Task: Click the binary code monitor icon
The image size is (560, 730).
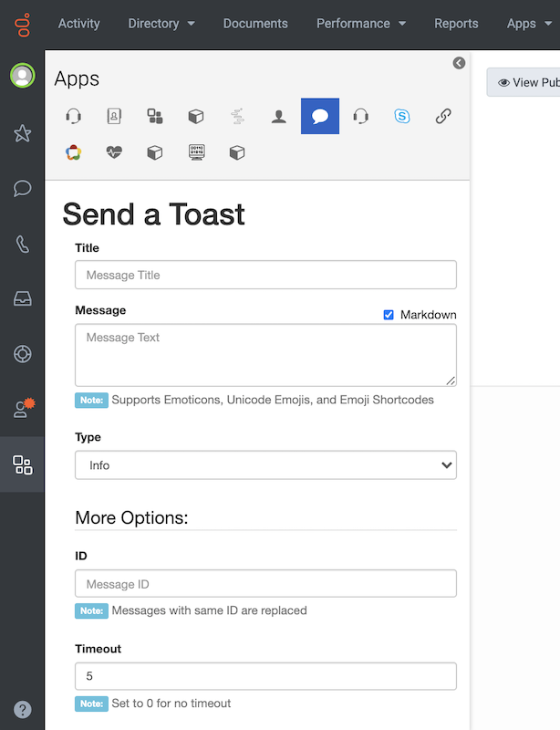Action: tap(196, 152)
